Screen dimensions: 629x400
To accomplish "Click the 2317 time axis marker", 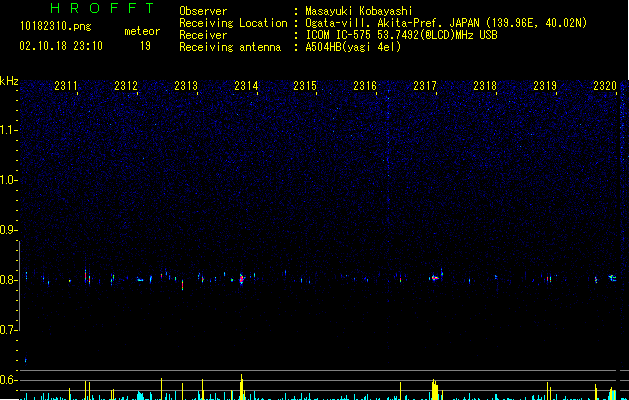I will point(425,86).
